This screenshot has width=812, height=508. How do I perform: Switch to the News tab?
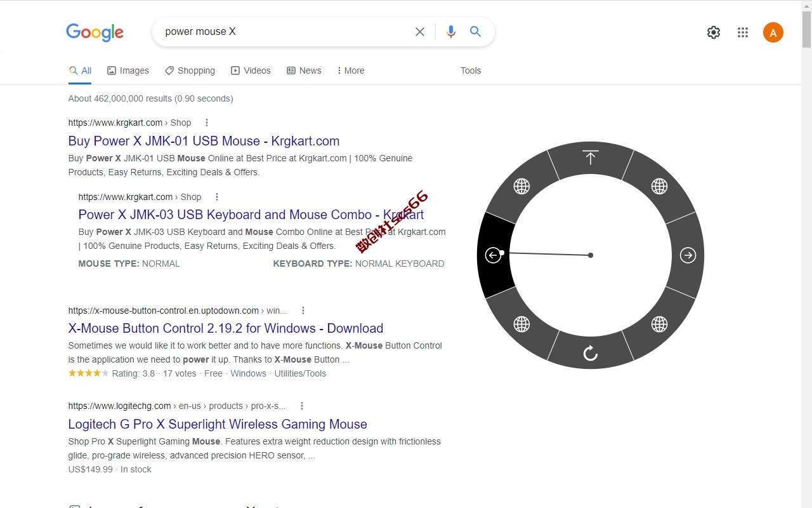304,70
